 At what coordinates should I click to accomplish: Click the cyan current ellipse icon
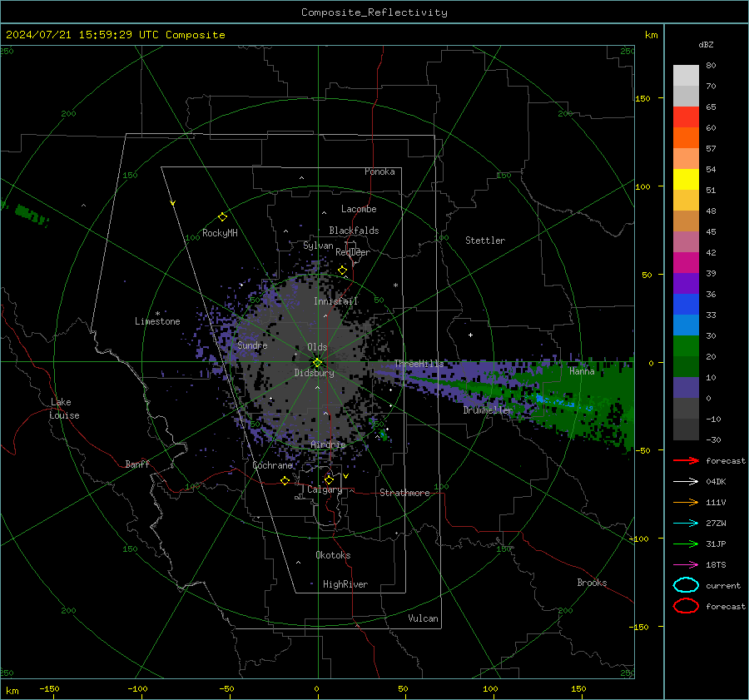click(x=686, y=585)
